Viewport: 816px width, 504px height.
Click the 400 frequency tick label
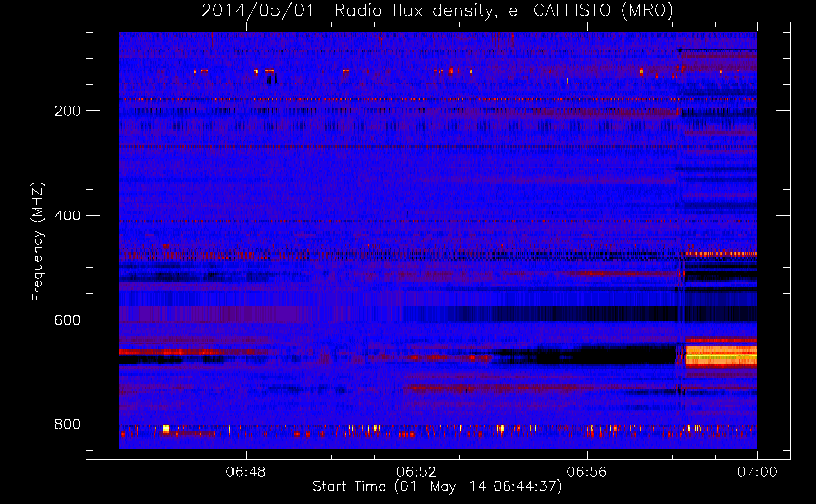tap(67, 216)
